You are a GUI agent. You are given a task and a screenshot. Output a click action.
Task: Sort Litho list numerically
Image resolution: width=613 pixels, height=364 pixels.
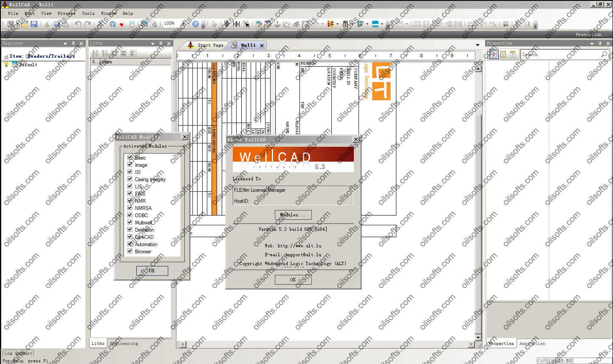point(105,53)
